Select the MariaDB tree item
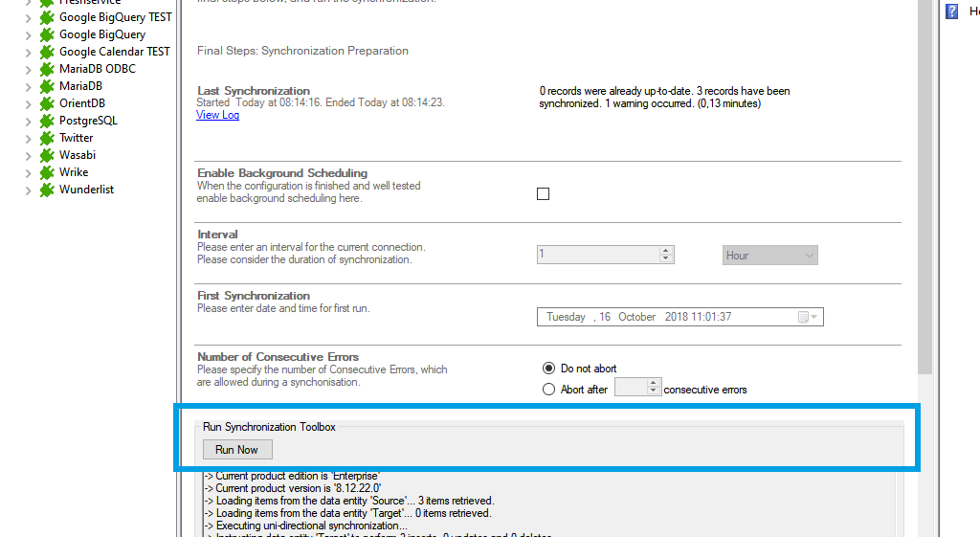Image resolution: width=980 pixels, height=537 pixels. (80, 86)
